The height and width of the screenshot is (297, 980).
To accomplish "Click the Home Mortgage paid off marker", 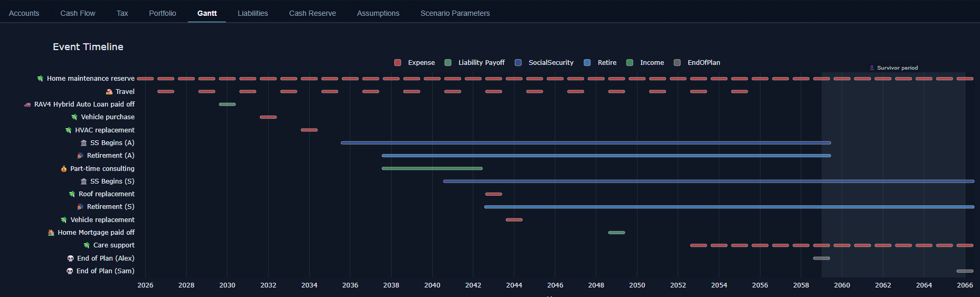I will tap(616, 233).
